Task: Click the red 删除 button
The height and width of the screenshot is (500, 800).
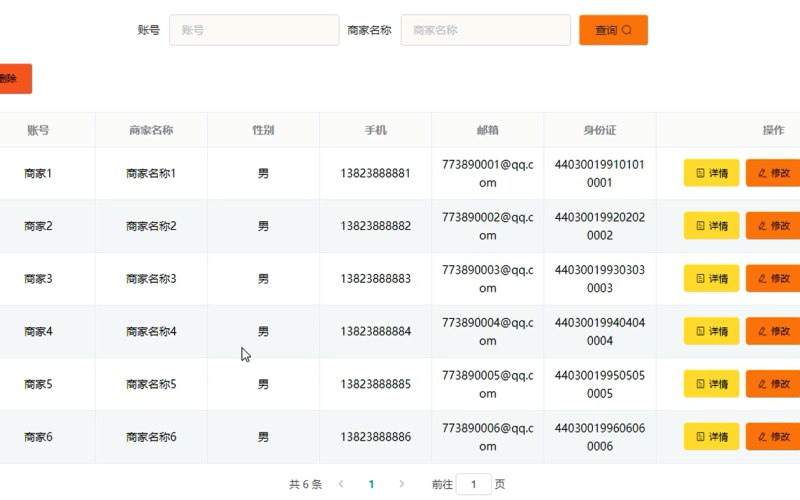Action: click(15, 79)
